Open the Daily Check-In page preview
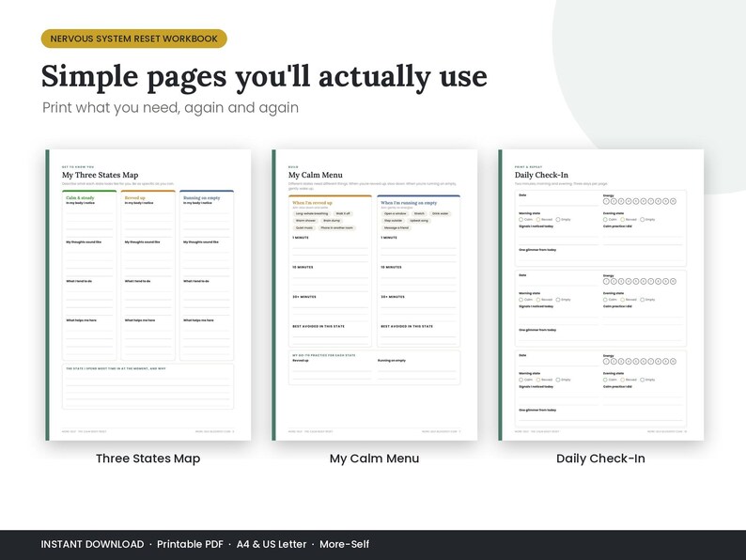The width and height of the screenshot is (746, 560). (x=601, y=295)
